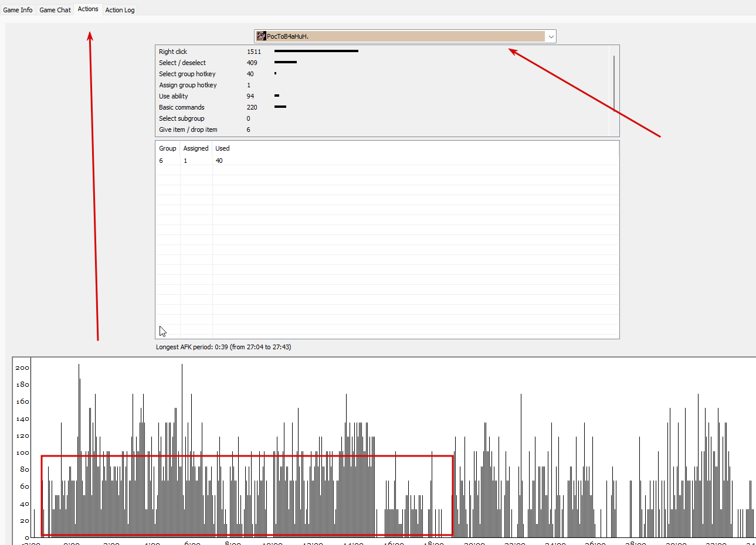Open the Game Chat tab
This screenshot has height=545, width=756.
tap(55, 10)
